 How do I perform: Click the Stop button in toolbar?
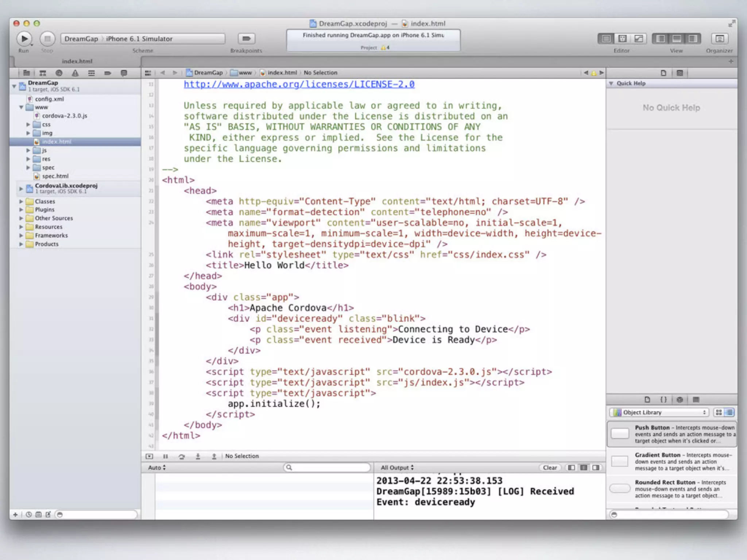point(47,39)
